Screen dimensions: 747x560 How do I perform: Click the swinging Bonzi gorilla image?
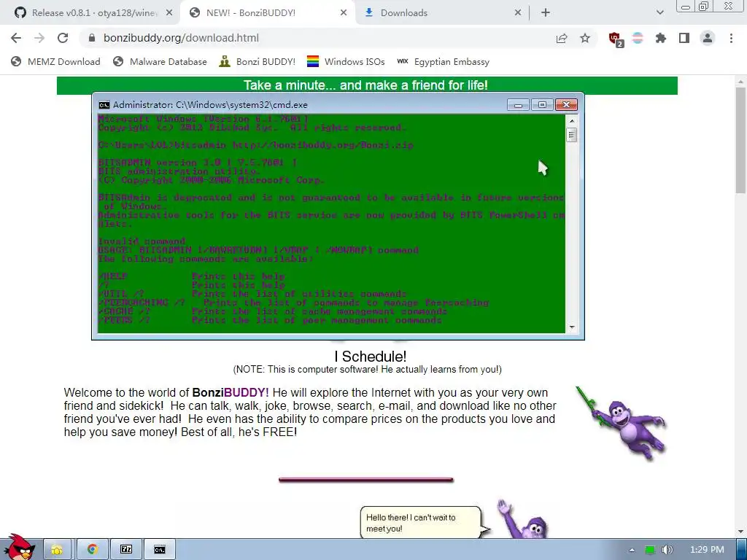621,423
